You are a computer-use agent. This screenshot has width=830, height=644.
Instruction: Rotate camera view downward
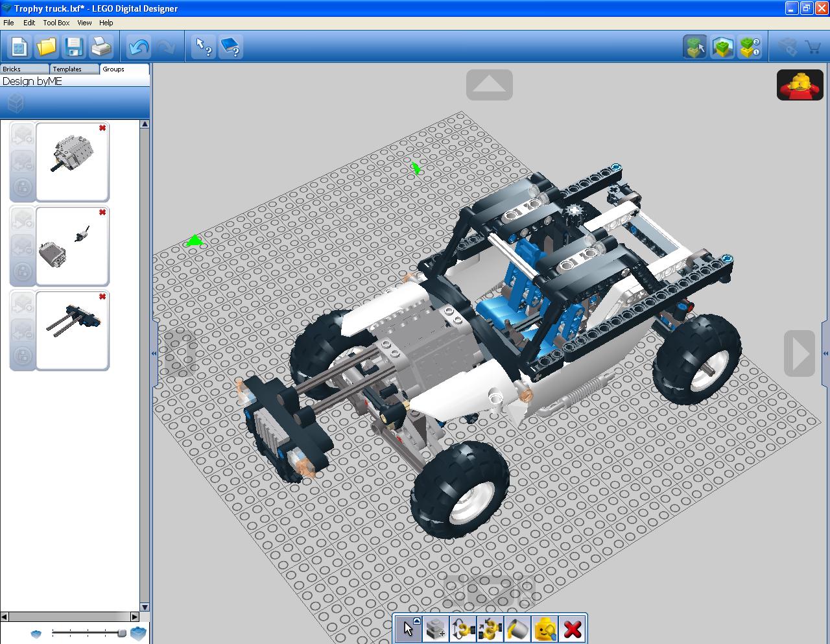click(490, 591)
